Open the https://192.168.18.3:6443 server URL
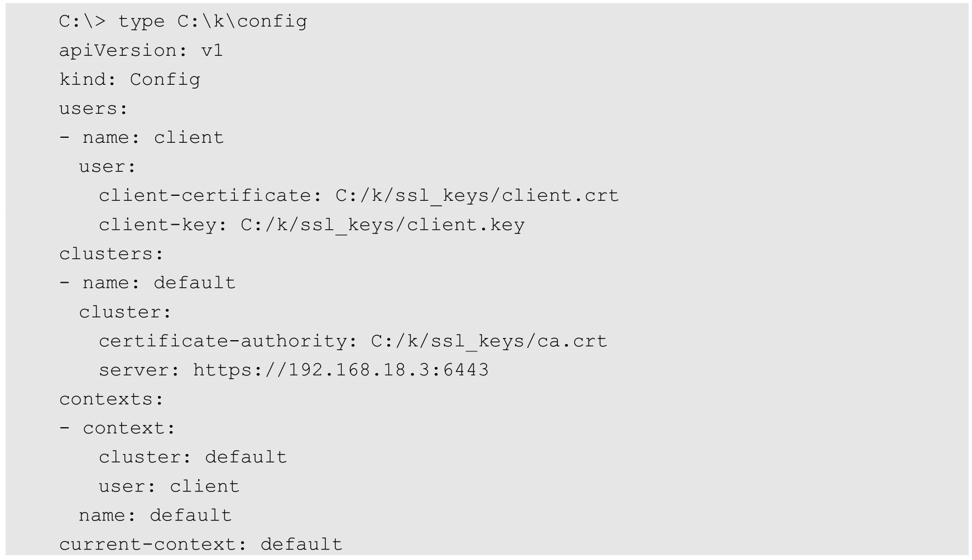 click(x=341, y=370)
